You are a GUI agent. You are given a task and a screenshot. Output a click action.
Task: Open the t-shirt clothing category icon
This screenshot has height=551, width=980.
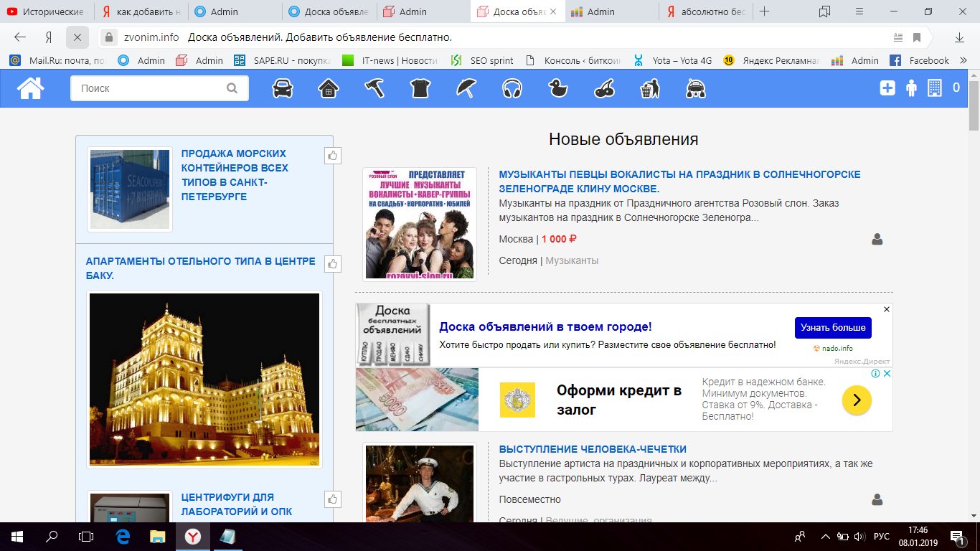(x=420, y=88)
